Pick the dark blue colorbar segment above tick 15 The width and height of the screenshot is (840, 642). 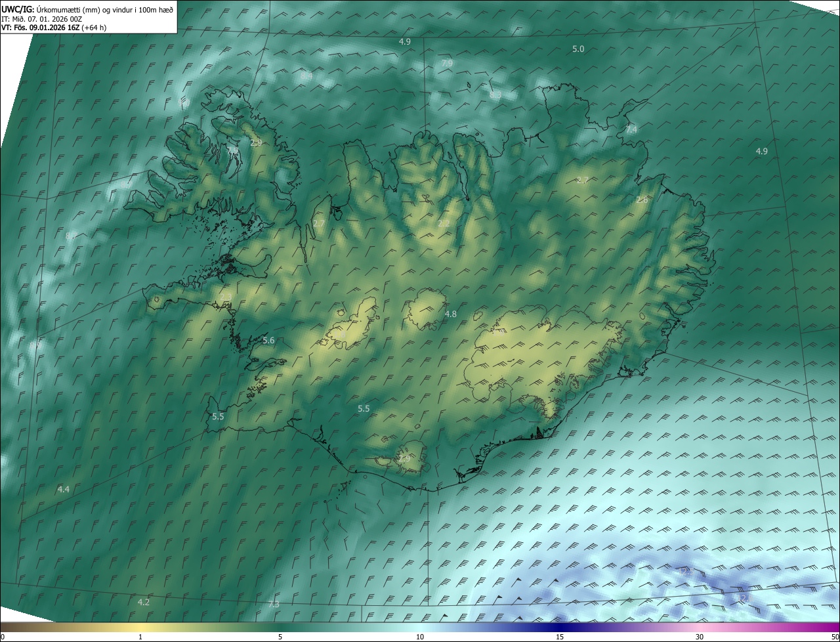pyautogui.click(x=560, y=627)
